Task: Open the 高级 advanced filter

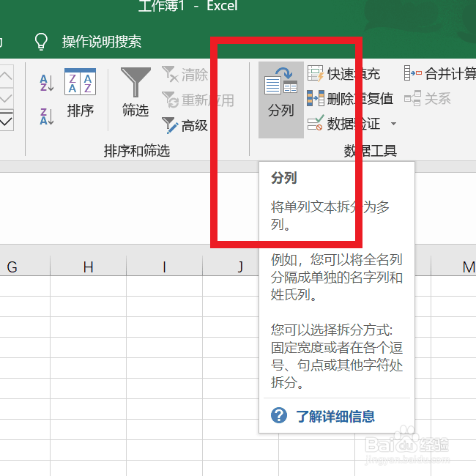Action: tap(185, 125)
